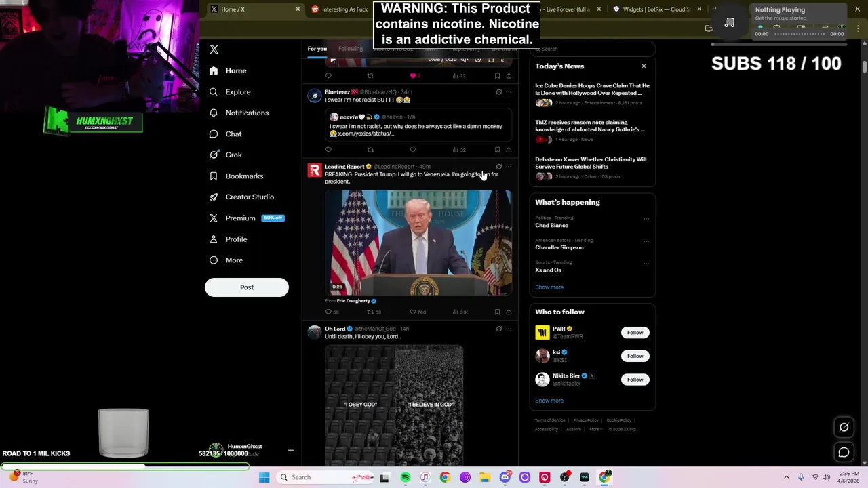Open Premium with the 50% off badge
This screenshot has width=868, height=488.
[x=246, y=218]
